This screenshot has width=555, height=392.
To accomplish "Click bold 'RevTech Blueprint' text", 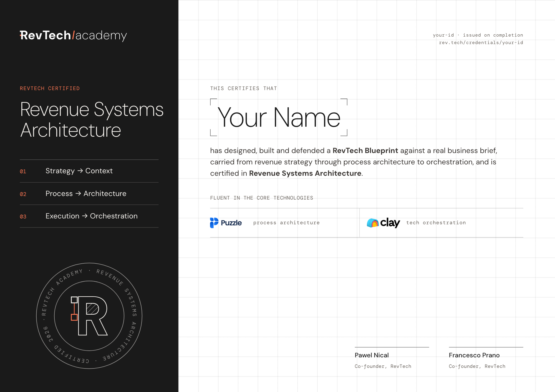I will (x=365, y=151).
